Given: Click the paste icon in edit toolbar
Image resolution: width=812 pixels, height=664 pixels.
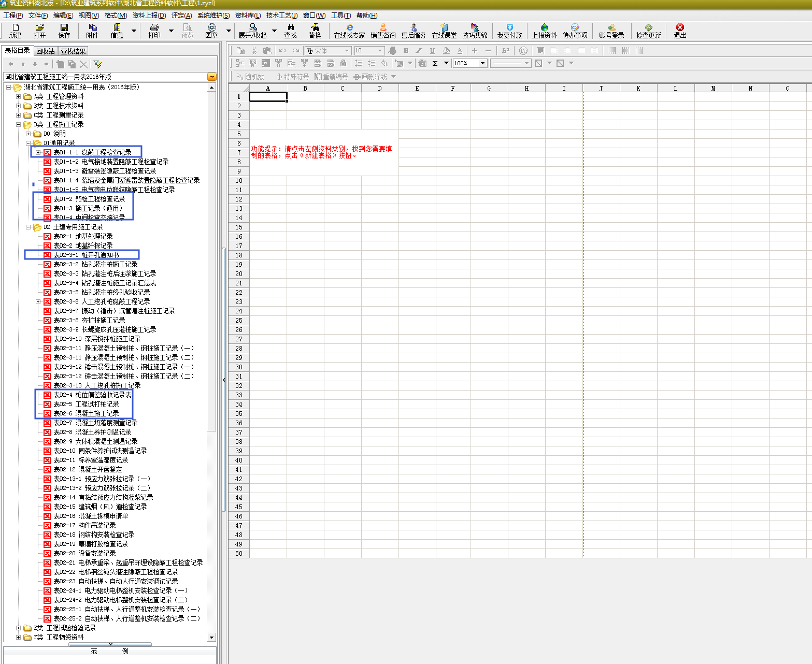Looking at the screenshot, I should pos(267,51).
